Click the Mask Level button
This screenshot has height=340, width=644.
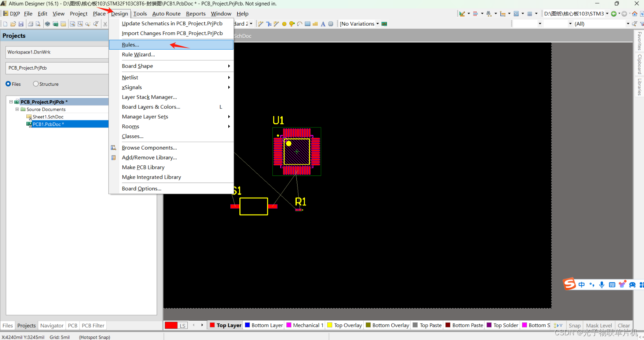(599, 325)
